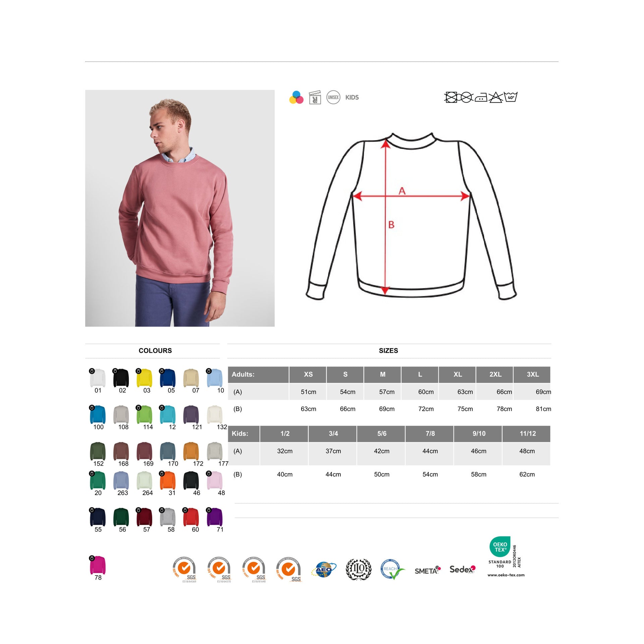The image size is (644, 644).
Task: Click the XL adult size column header
Action: (x=458, y=374)
